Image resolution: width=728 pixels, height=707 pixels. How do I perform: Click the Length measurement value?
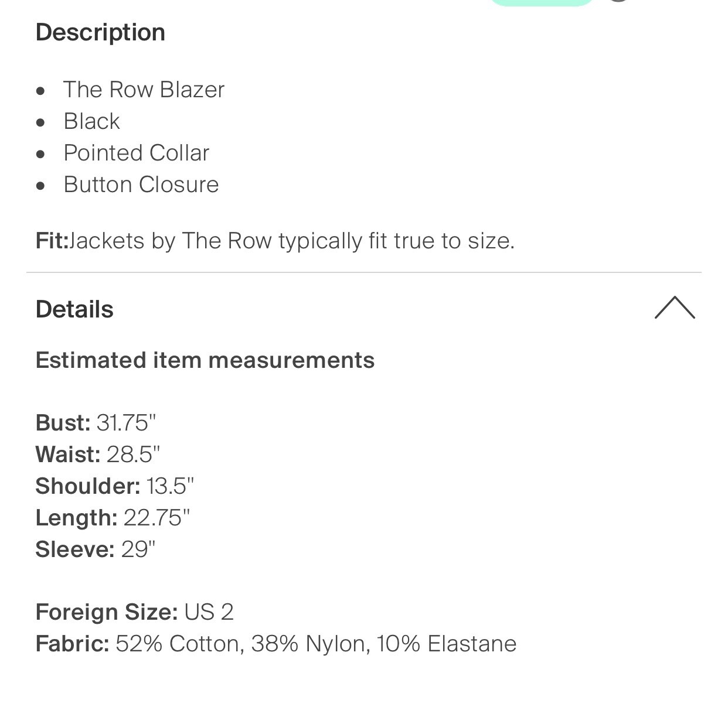[157, 517]
